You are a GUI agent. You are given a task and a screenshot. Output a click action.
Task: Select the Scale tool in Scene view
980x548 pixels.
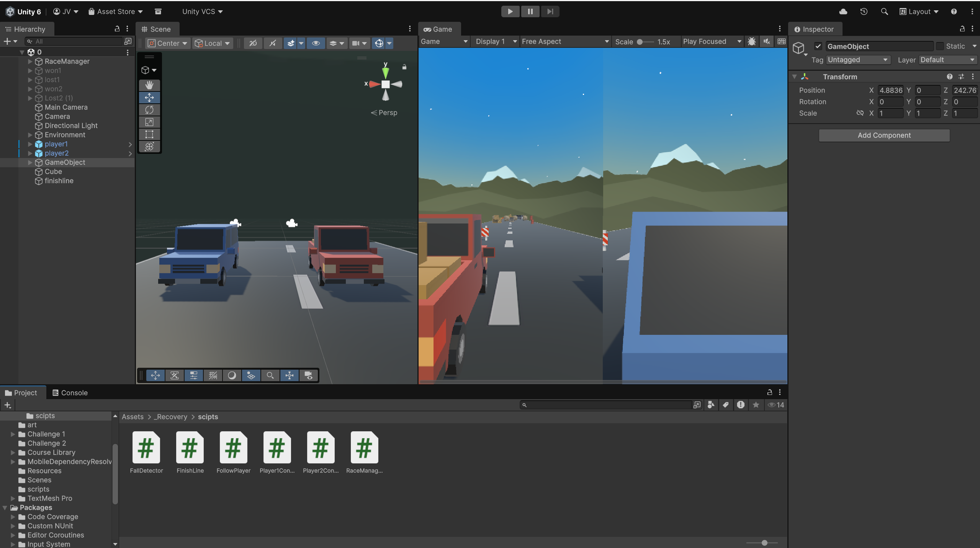pyautogui.click(x=149, y=122)
